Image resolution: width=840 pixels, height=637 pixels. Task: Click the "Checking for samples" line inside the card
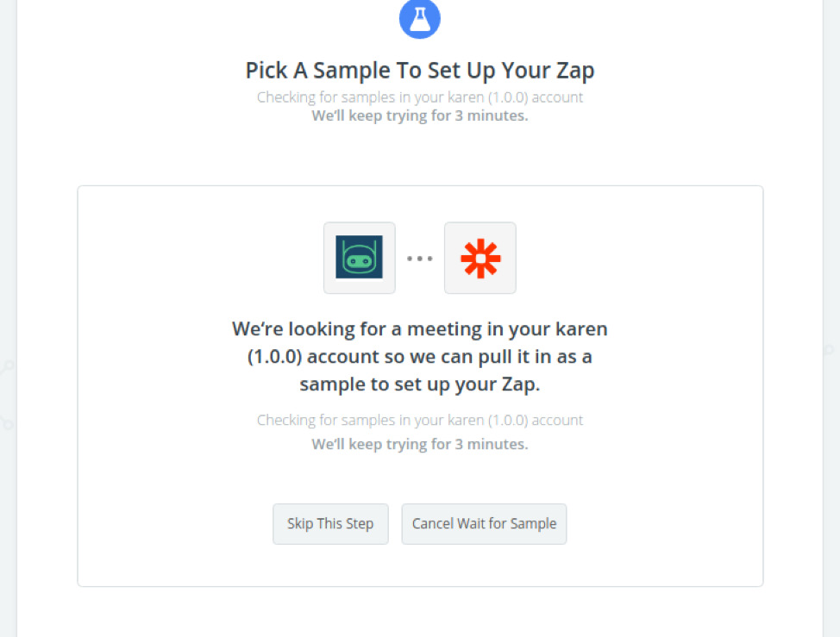(420, 420)
